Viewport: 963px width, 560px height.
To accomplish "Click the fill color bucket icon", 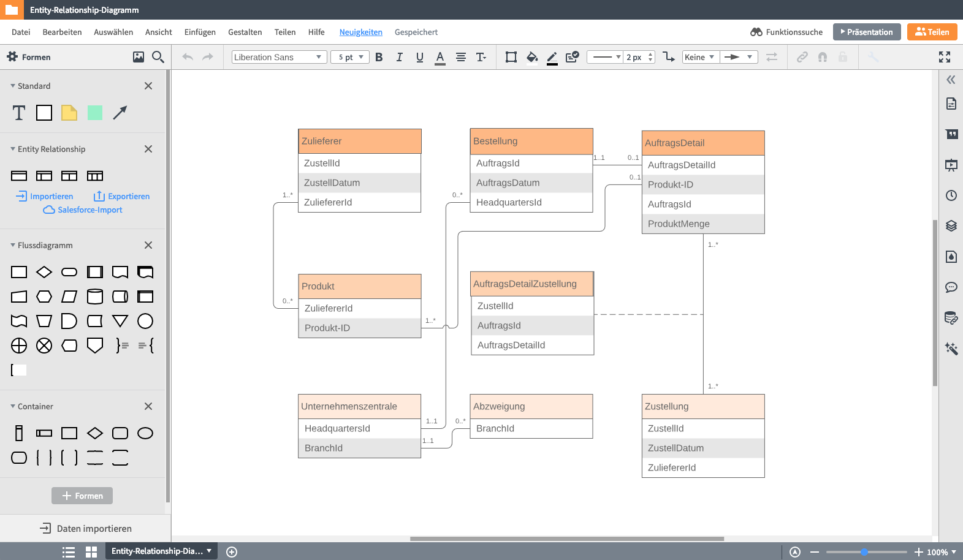I will point(531,57).
